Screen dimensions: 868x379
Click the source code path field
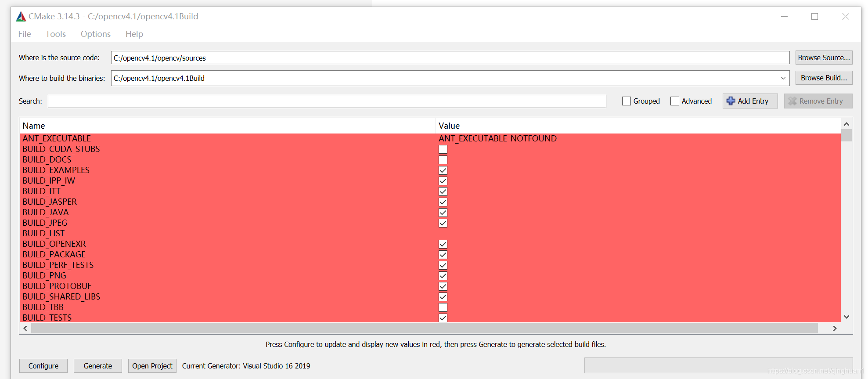click(450, 58)
